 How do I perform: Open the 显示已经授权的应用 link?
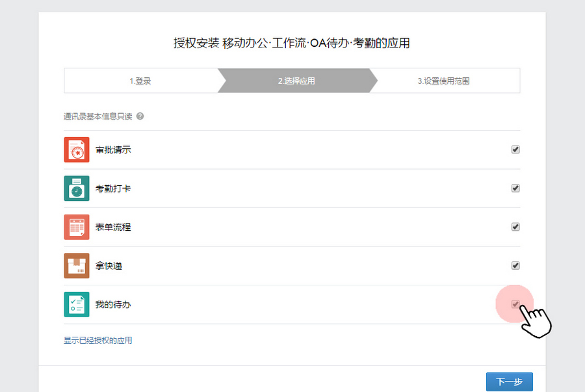[x=97, y=340]
